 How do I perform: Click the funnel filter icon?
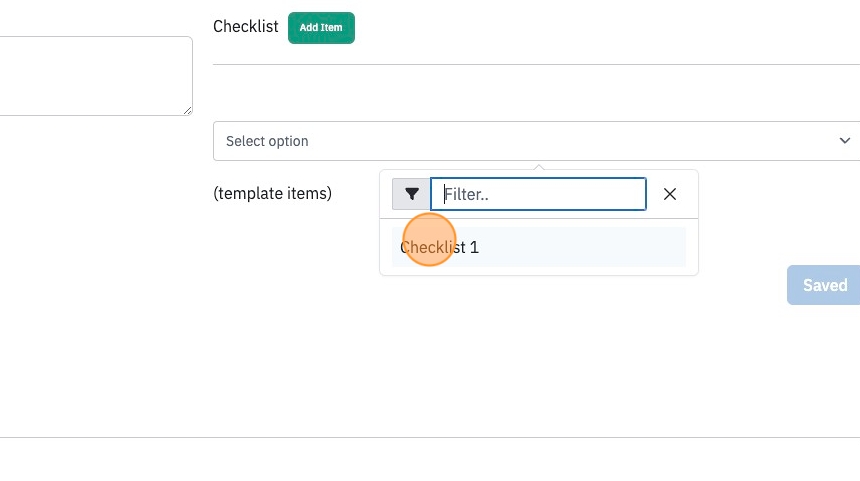(x=412, y=194)
